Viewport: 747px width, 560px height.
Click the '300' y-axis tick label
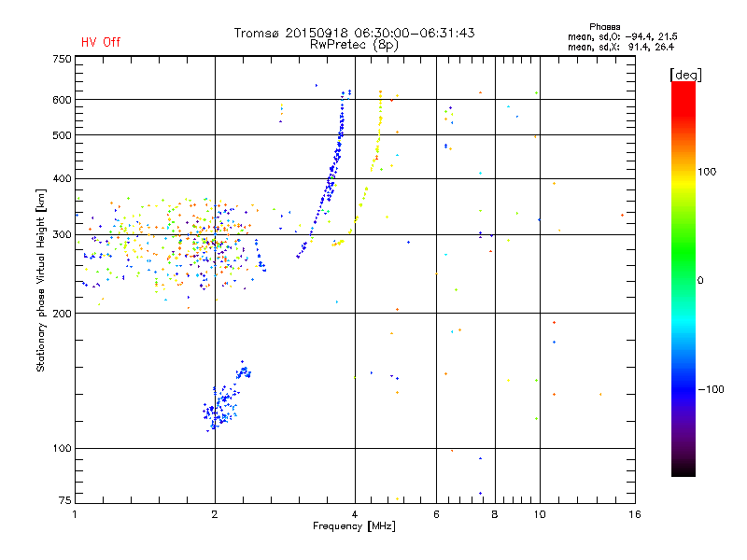click(63, 235)
